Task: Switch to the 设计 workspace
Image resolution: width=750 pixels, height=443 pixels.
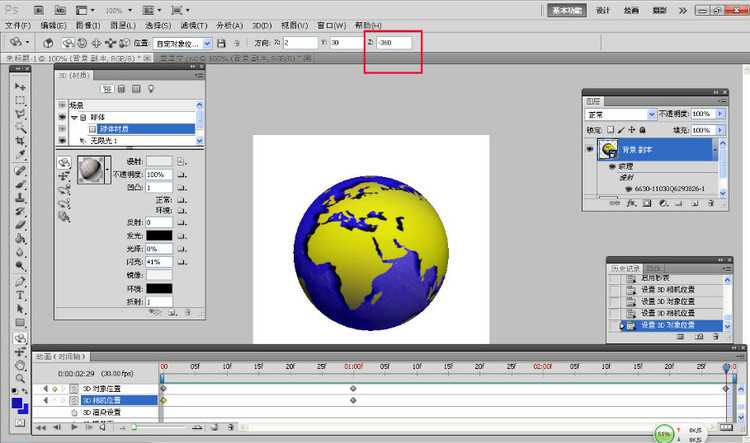Action: pos(603,9)
